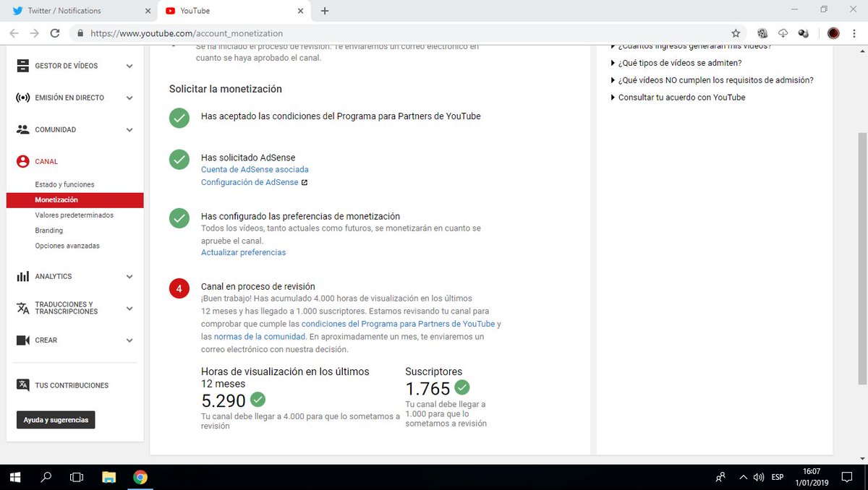Viewport: 868px width, 490px height.
Task: Open the Windows Start menu
Action: (x=14, y=477)
